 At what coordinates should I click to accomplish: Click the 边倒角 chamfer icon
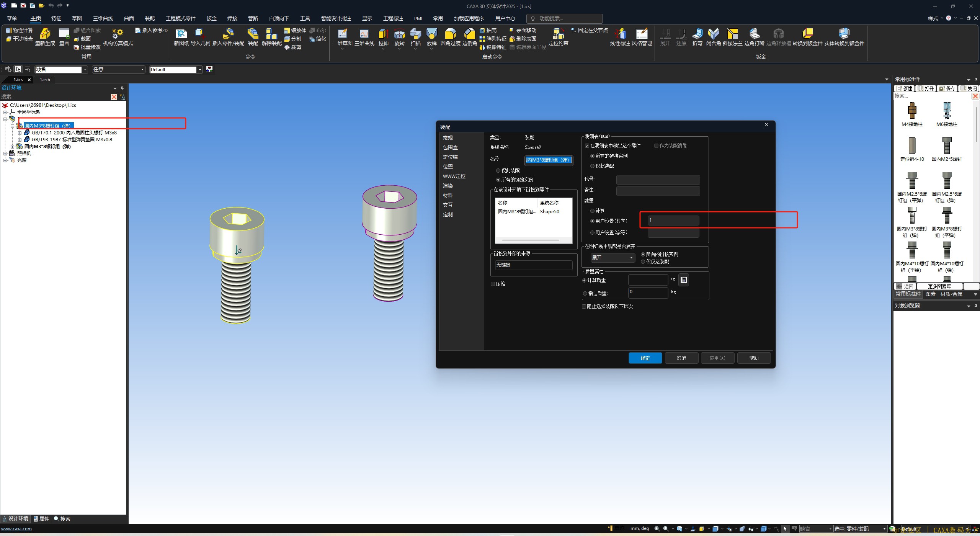pyautogui.click(x=469, y=34)
